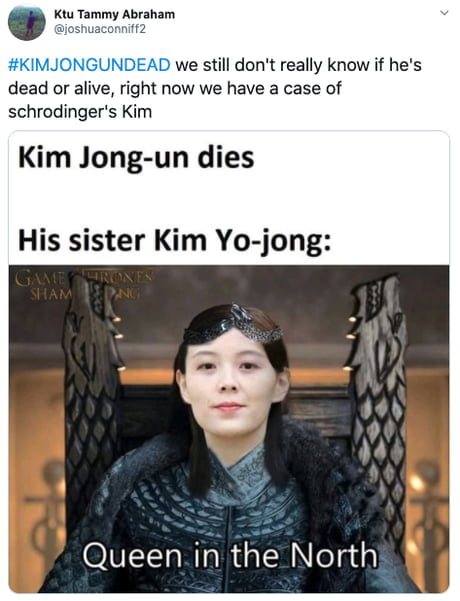Click the "His sister Kim Yo-jong:" line
The height and width of the screenshot is (601, 460).
174,241
